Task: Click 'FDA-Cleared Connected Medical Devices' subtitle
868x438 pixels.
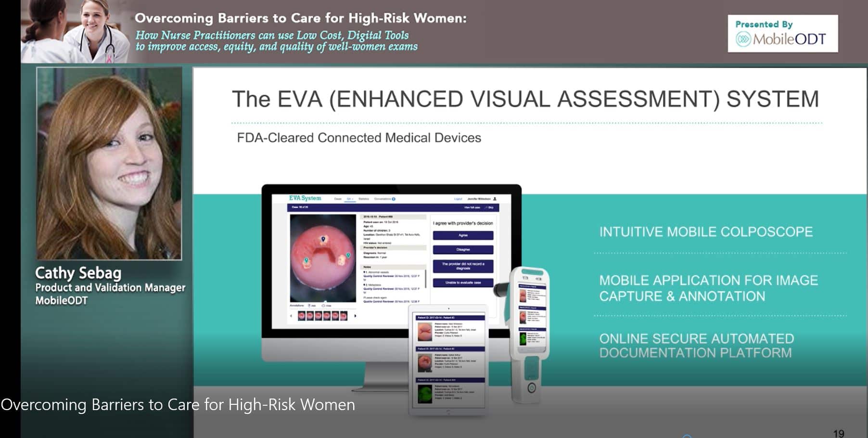Action: 359,138
